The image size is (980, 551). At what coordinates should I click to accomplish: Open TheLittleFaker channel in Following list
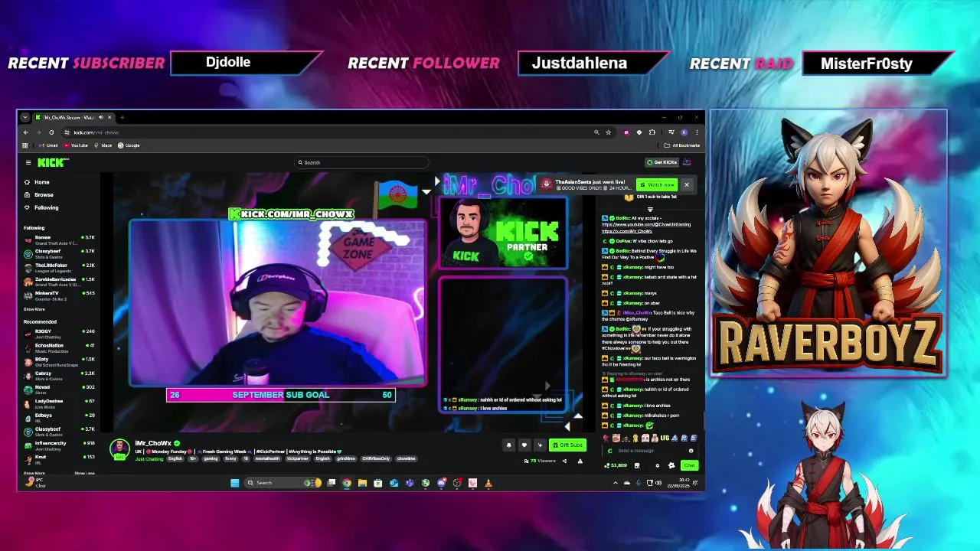coord(59,267)
